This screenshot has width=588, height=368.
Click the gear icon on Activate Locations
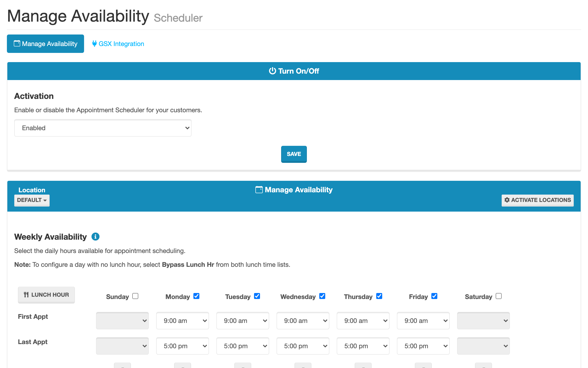coord(507,200)
